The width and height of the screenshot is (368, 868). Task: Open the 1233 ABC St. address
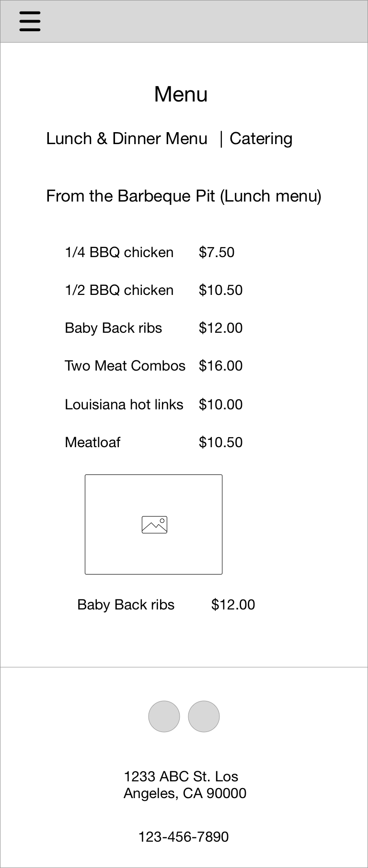[x=184, y=785]
